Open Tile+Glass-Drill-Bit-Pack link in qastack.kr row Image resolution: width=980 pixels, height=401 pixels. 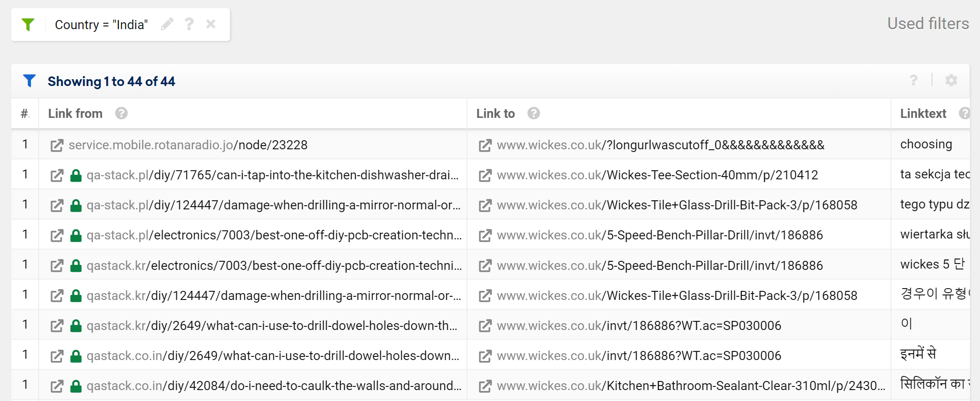pos(677,295)
